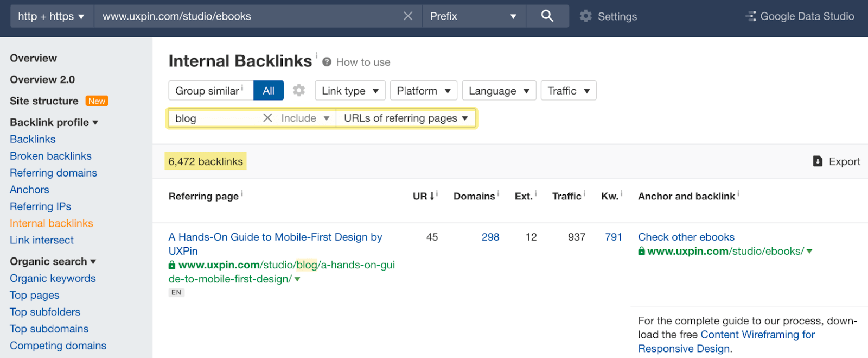868x358 pixels.
Task: Click 'Content Wireframing for Responsive Design' link
Action: tap(726, 342)
